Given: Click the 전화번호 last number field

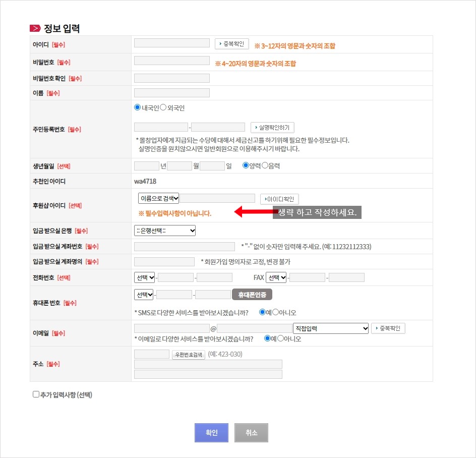Looking at the screenshot, I should 214,277.
